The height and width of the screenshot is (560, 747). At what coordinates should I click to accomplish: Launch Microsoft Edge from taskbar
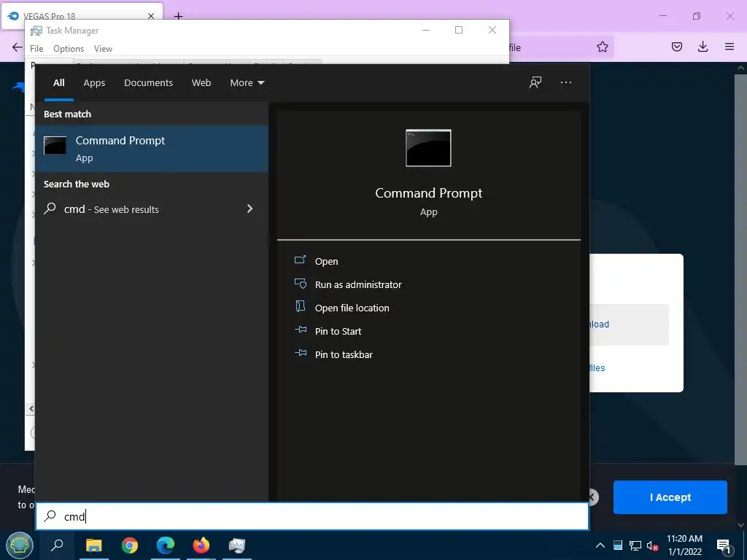coord(166,545)
